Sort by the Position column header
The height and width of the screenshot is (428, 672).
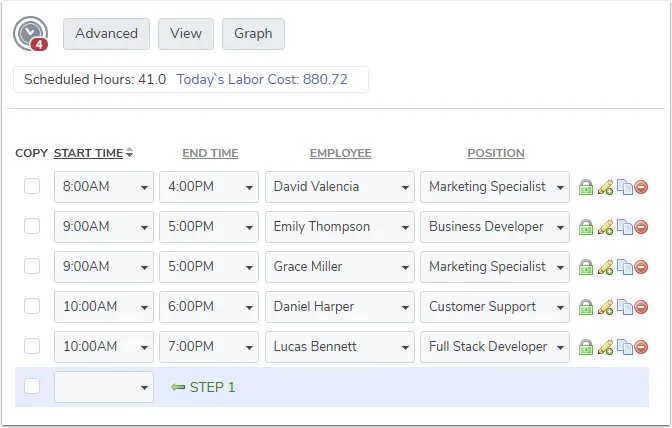[x=496, y=153]
